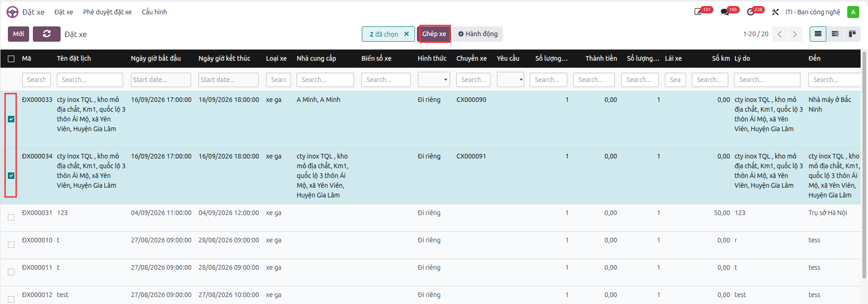868x304 pixels.
Task: Click the Lái xe search field
Action: [x=675, y=80]
